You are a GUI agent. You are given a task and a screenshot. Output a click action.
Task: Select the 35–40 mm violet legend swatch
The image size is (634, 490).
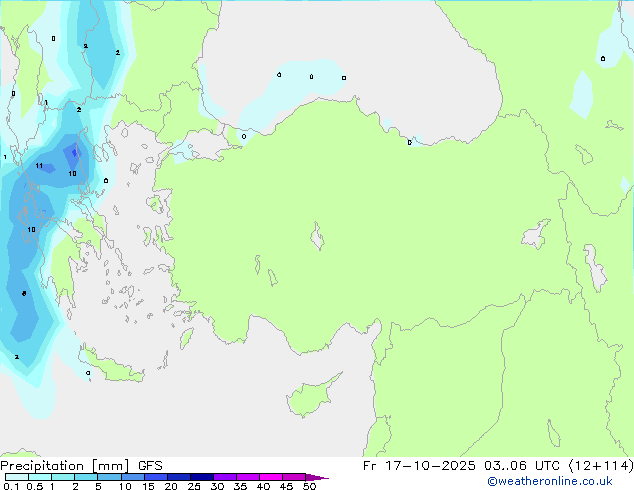[248, 477]
